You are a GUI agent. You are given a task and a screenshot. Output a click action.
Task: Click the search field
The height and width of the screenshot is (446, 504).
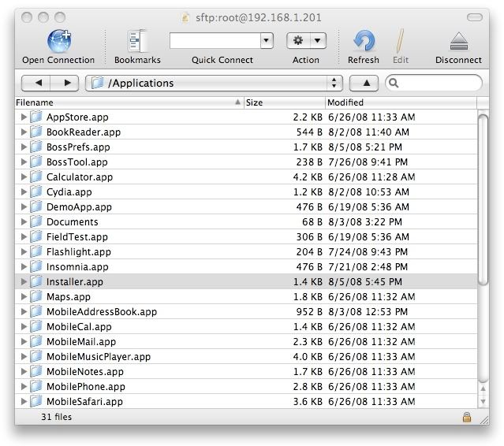pos(434,84)
